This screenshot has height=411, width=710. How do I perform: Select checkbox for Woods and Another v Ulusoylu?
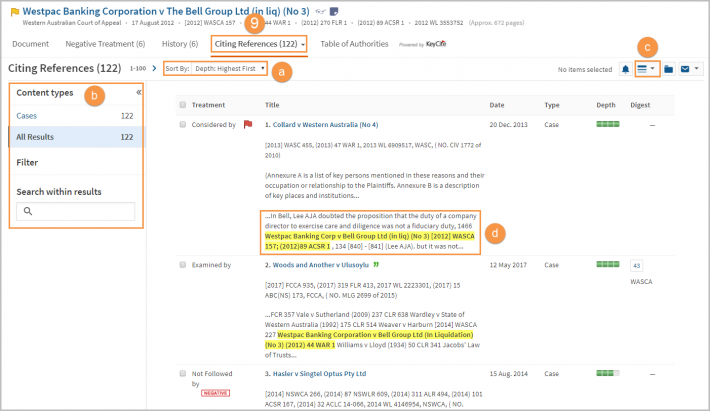(x=182, y=264)
